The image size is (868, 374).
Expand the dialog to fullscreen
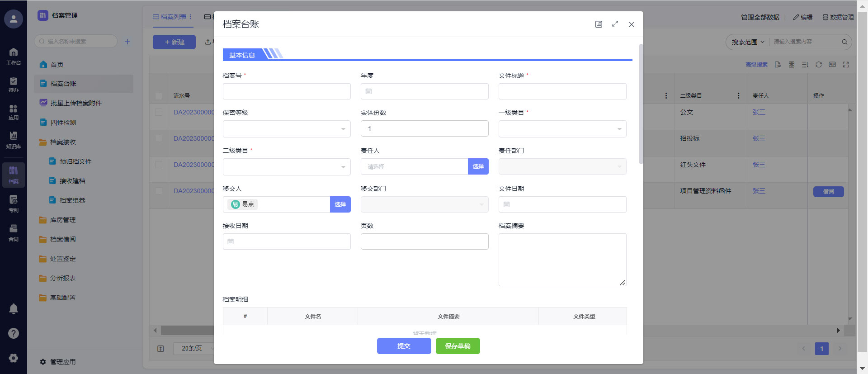pyautogui.click(x=615, y=24)
